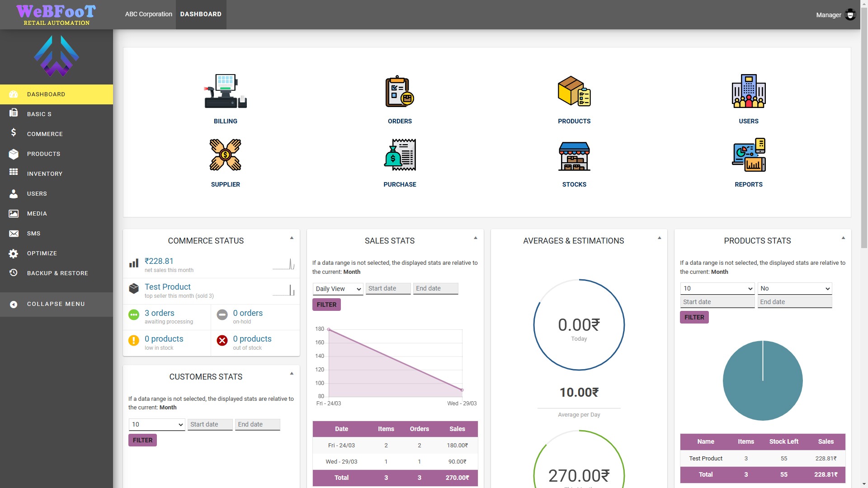The height and width of the screenshot is (488, 868).
Task: Open the Daily View dropdown
Action: [x=338, y=289]
